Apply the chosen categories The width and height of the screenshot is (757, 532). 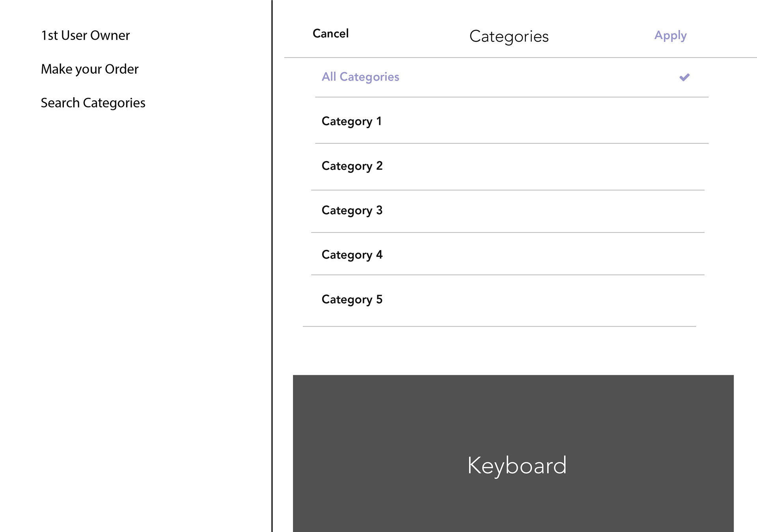coord(670,35)
